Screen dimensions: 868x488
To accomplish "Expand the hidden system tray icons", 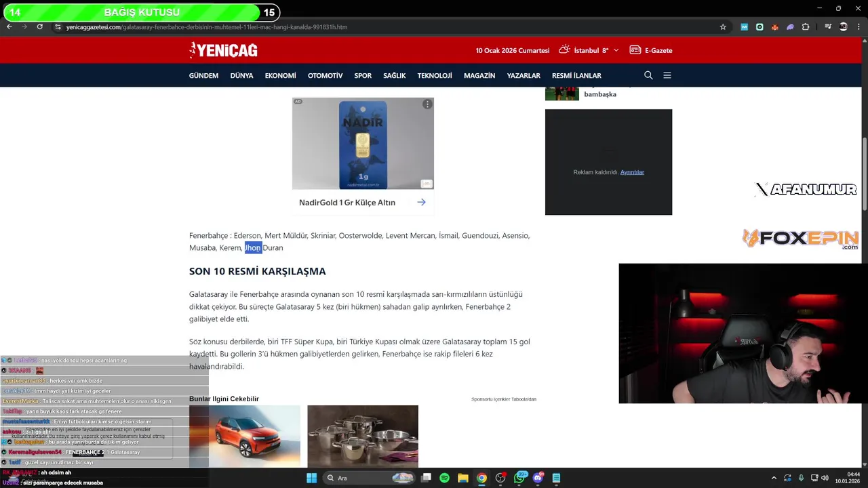I will click(774, 478).
